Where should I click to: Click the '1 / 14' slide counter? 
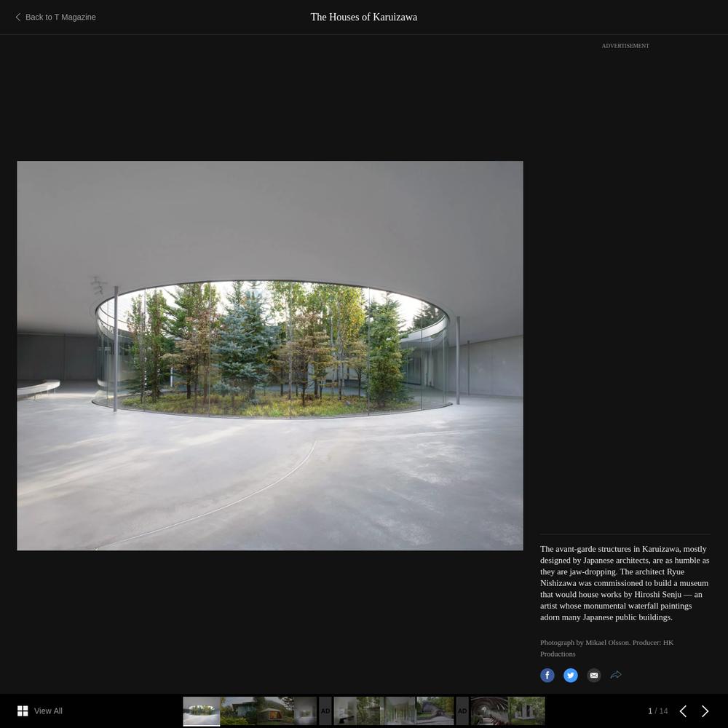click(x=658, y=711)
